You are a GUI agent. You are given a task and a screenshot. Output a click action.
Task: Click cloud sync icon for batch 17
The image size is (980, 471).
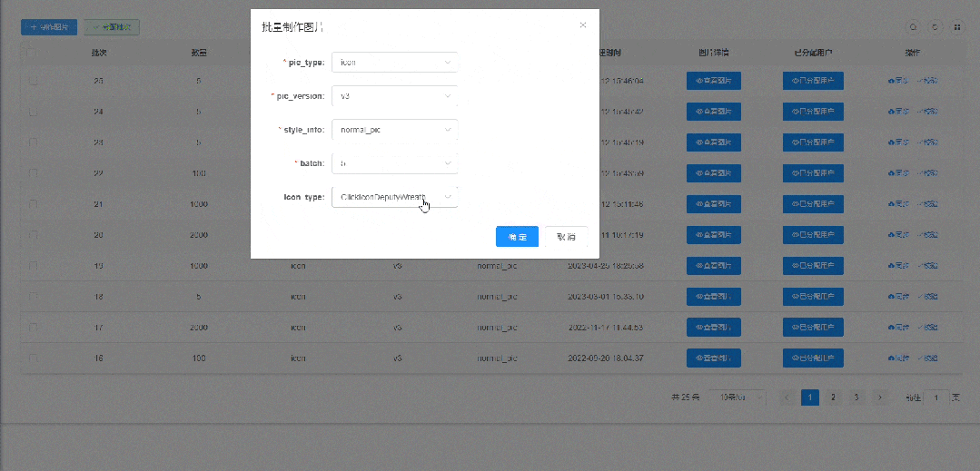click(x=898, y=328)
